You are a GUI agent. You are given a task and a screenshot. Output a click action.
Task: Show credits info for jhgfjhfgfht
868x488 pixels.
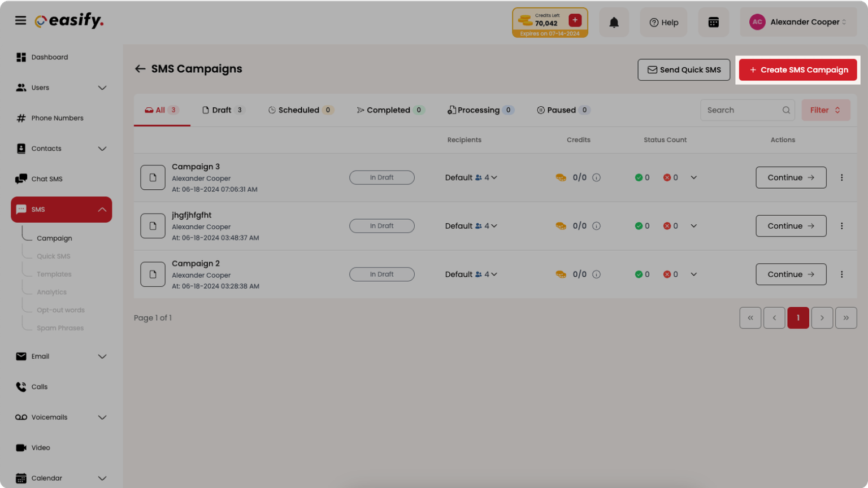pos(596,226)
